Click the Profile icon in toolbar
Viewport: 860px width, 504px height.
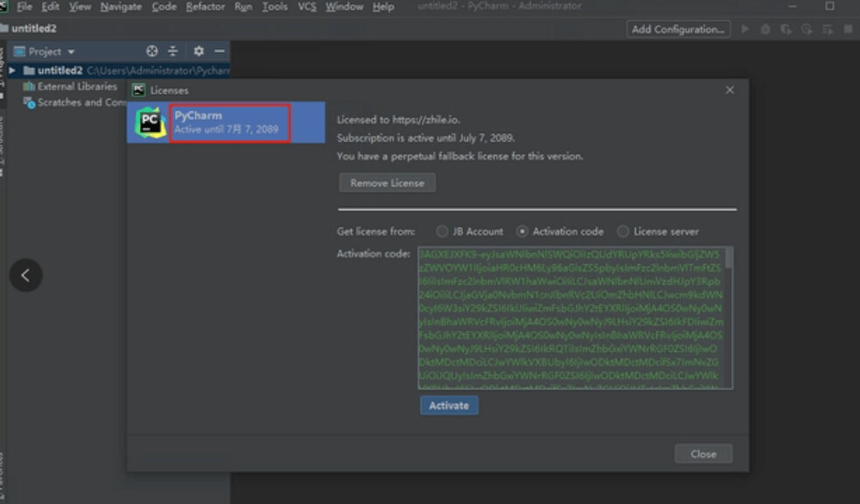coord(807,29)
